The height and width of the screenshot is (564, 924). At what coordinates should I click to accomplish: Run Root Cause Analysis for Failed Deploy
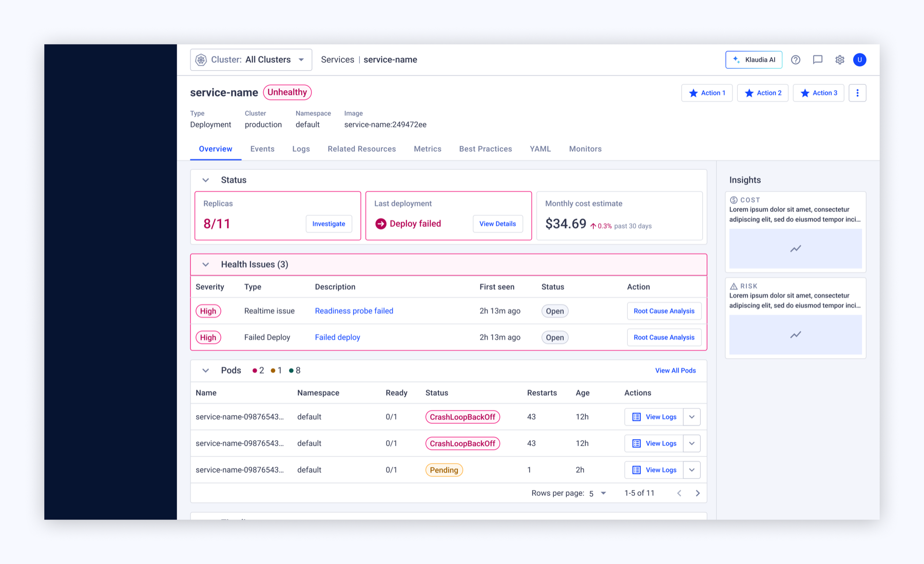[x=664, y=337]
